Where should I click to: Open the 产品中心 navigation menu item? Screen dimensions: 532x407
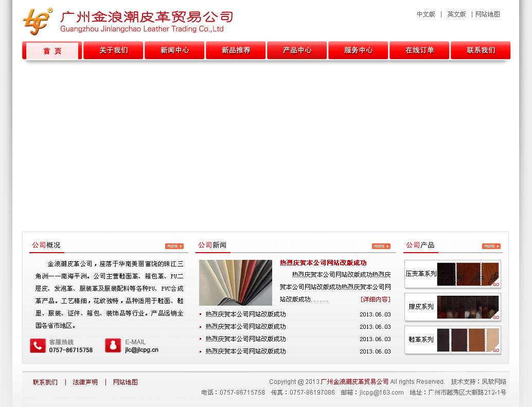pos(297,50)
